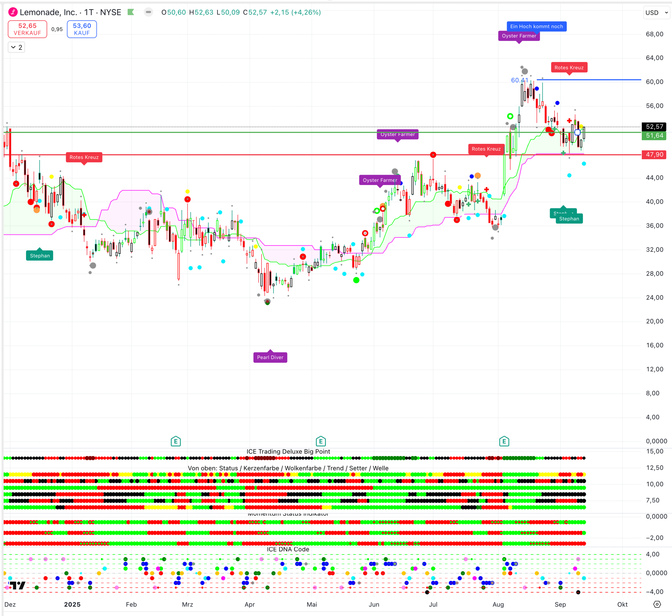Screen dimensions: 672x616
Task: Open the earnings marker near late February
Action: tap(176, 441)
